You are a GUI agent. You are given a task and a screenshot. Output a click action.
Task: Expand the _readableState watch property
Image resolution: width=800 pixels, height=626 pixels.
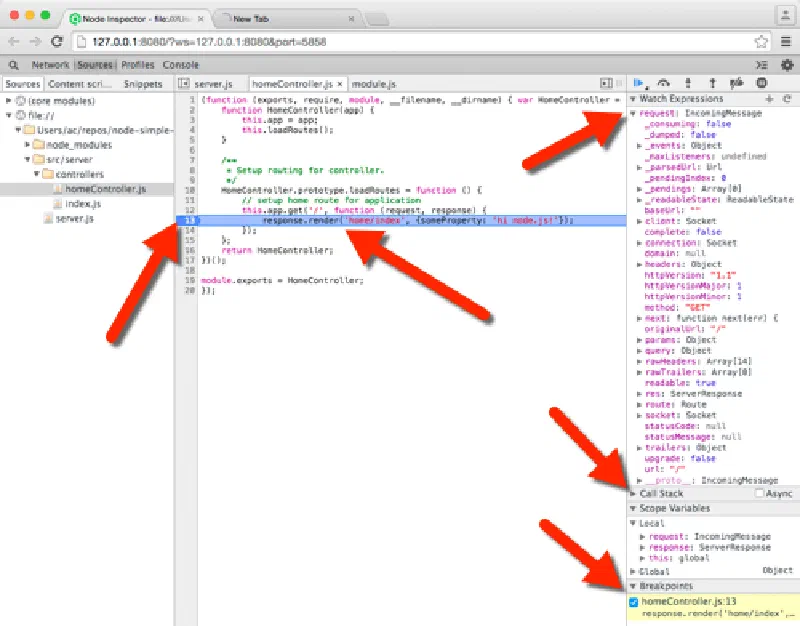click(x=639, y=199)
